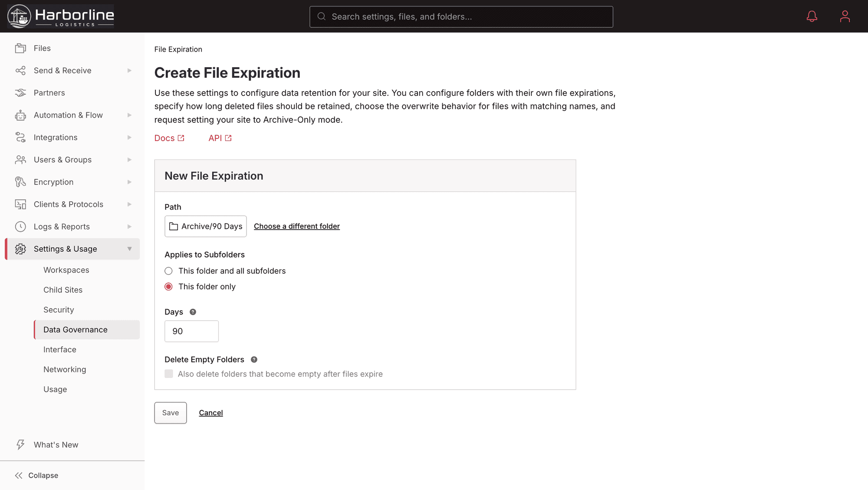The height and width of the screenshot is (490, 868).
Task: Click the external link icon beside API
Action: click(x=228, y=138)
